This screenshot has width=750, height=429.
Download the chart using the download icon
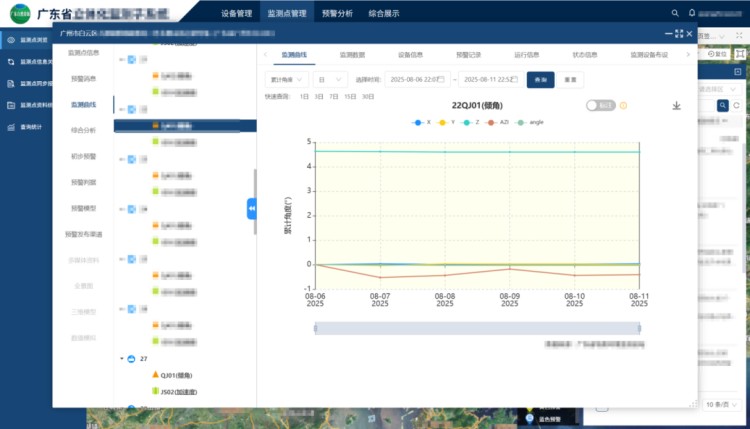coord(676,106)
